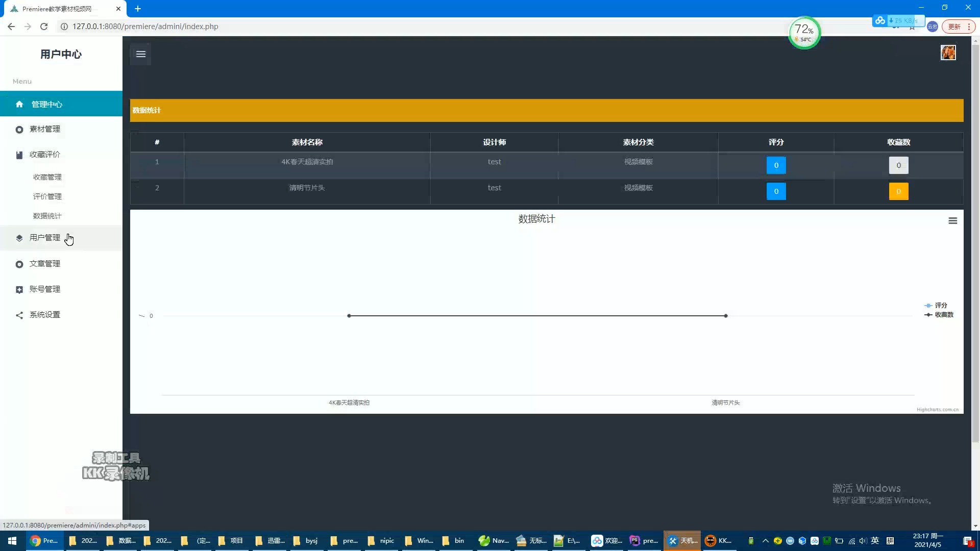Click the book icon beside 收藏评价
Viewport: 980px width, 551px height.
point(19,155)
